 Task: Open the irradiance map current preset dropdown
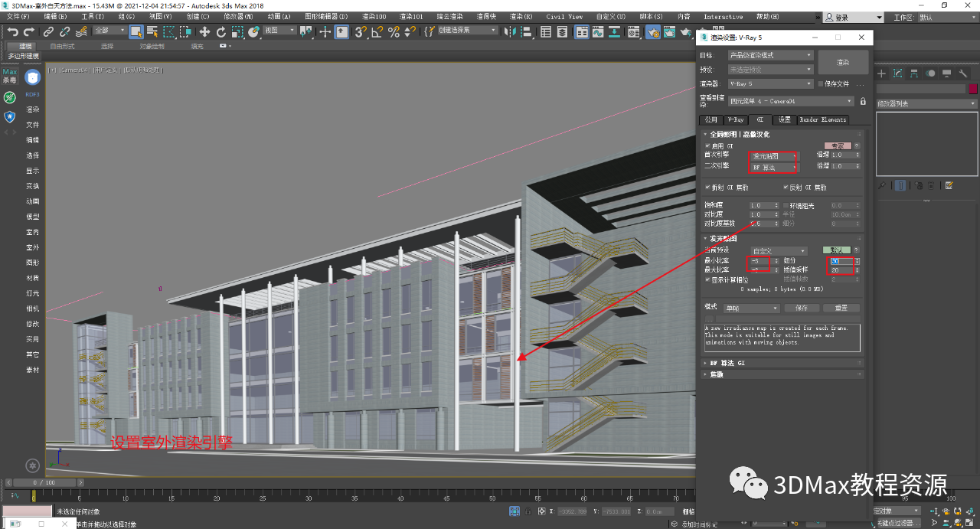coord(779,250)
